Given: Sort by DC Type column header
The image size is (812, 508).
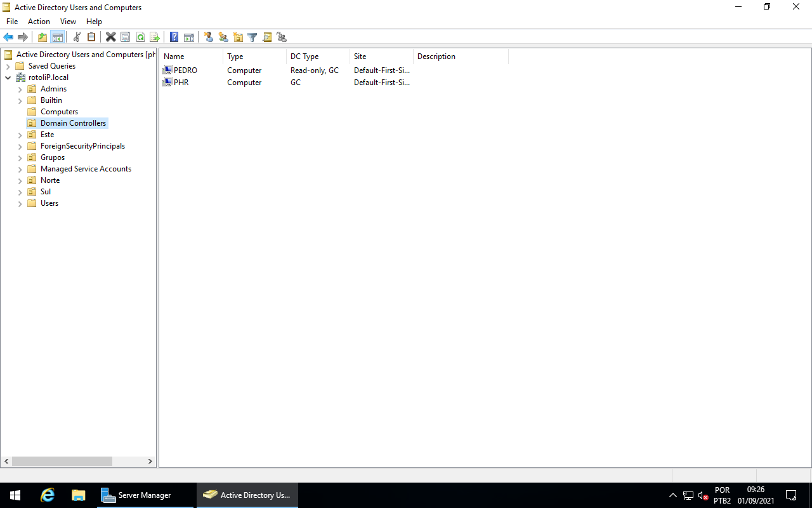Looking at the screenshot, I should [x=304, y=57].
